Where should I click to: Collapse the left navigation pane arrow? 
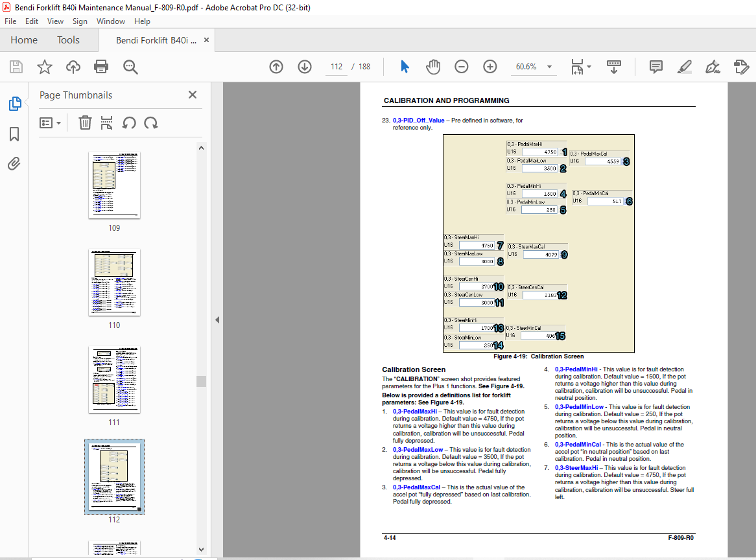217,320
